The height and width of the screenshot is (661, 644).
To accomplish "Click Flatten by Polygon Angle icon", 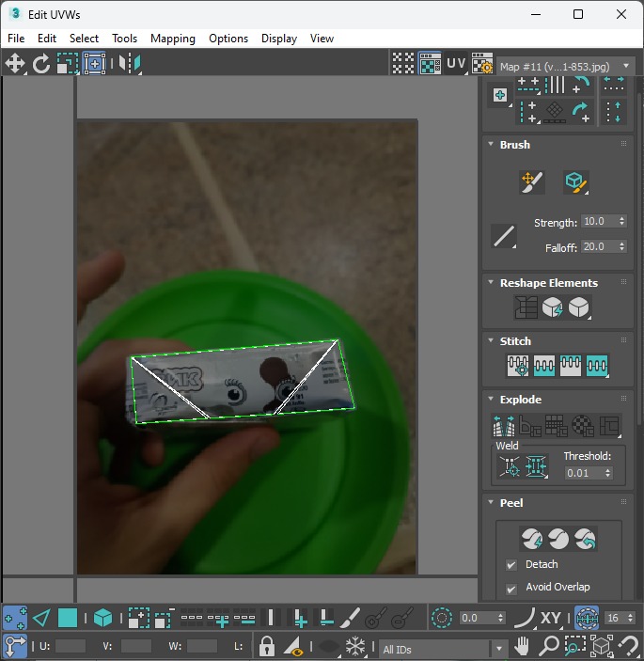I will tap(530, 426).
